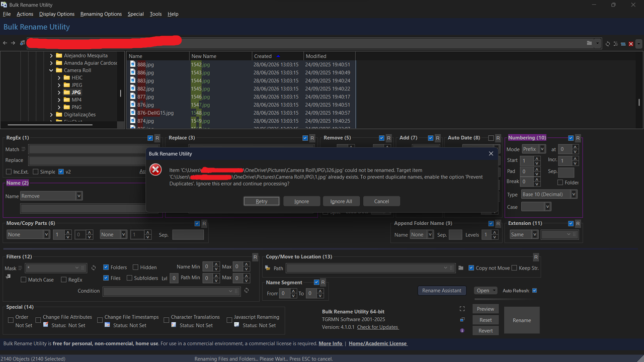This screenshot has width=644, height=362.
Task: Click the Character Translations status icon
Action: pos(174,325)
